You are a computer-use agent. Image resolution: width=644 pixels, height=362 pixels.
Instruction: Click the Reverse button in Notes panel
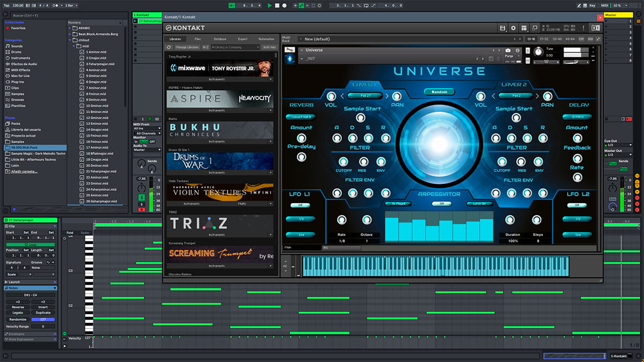pyautogui.click(x=18, y=307)
